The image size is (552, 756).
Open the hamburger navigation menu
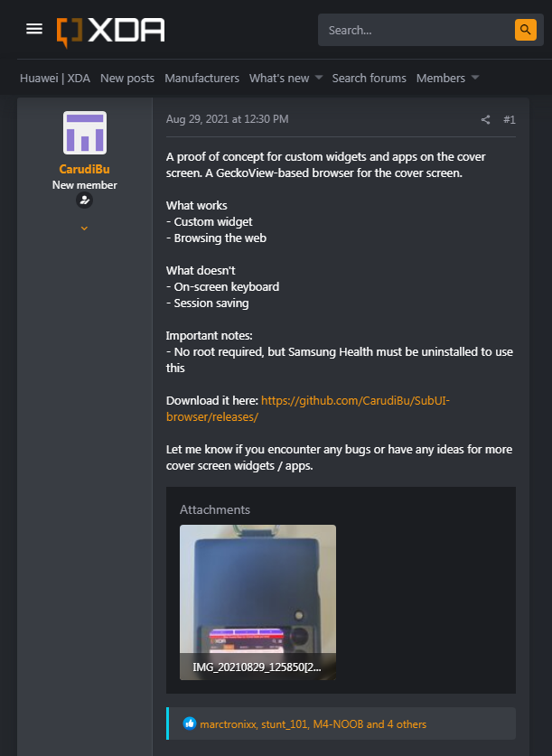(34, 29)
